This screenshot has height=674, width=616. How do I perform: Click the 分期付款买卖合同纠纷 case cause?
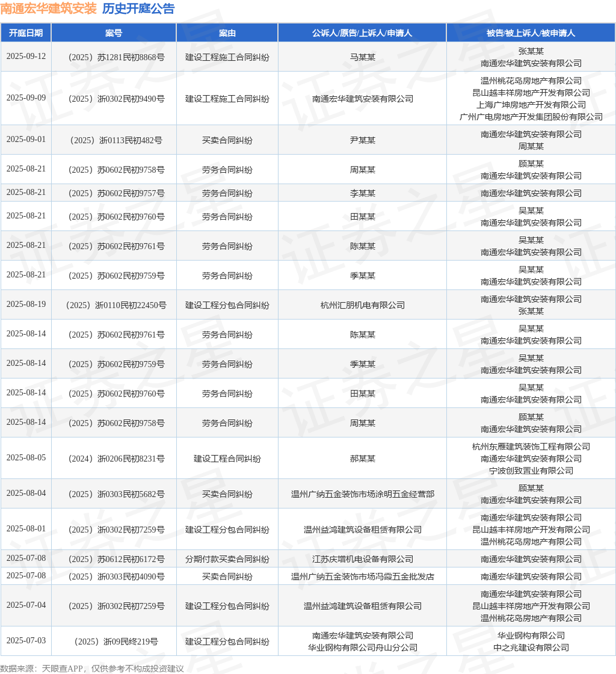(x=227, y=559)
